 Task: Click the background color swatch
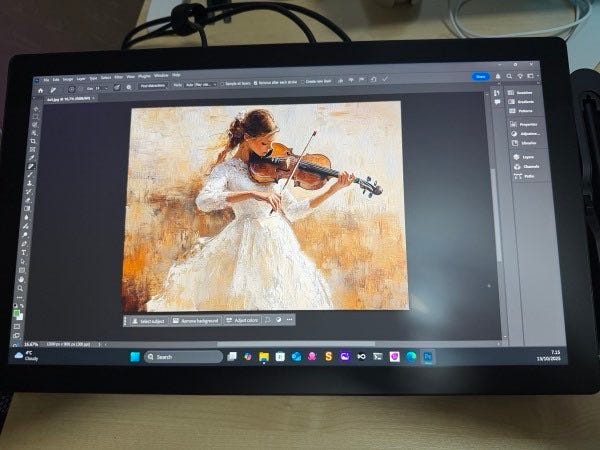point(21,318)
